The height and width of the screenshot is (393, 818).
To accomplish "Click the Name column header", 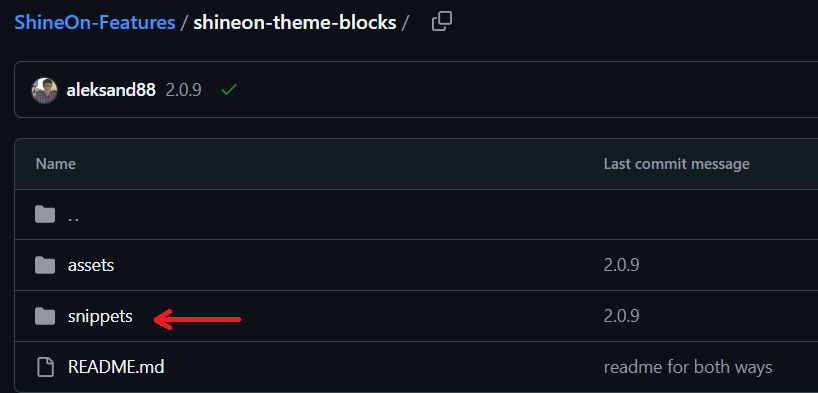I will pos(55,164).
